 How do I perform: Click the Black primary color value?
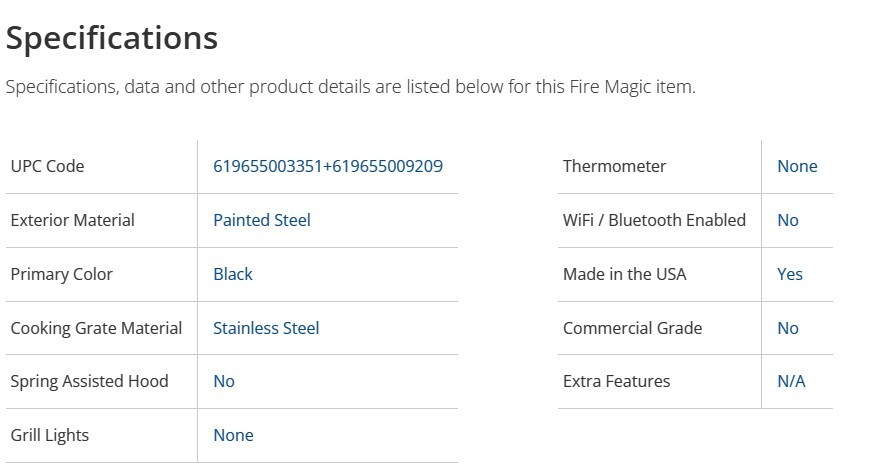coord(232,274)
